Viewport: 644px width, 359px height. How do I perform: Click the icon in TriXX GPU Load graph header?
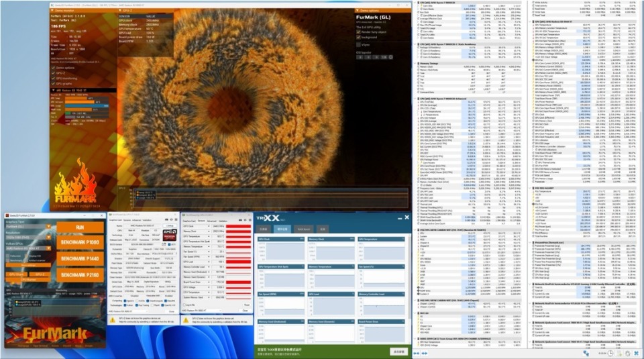pos(354,294)
